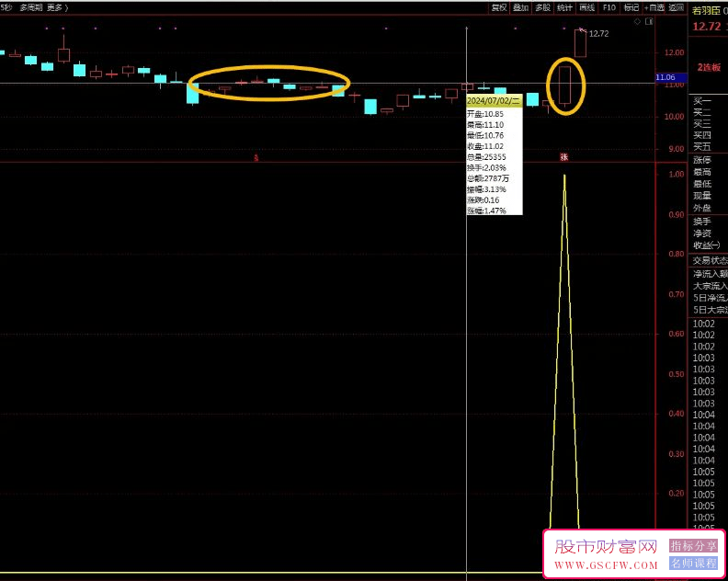
Task: Activate the 画线 drawing tool
Action: click(x=586, y=7)
